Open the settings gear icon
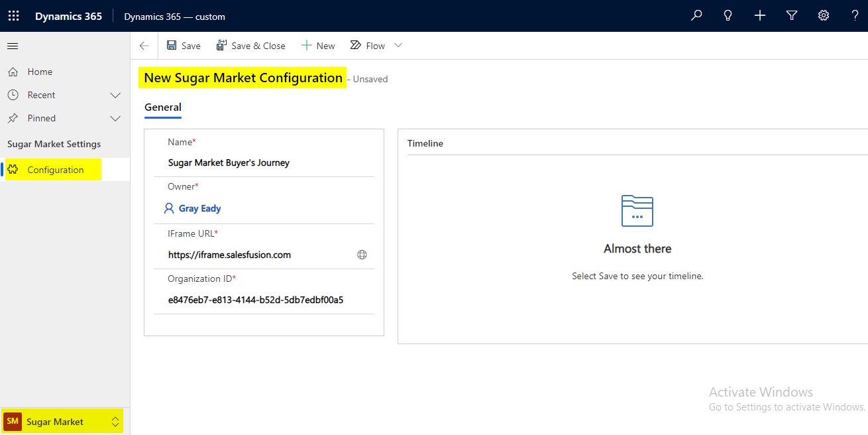 coord(824,16)
